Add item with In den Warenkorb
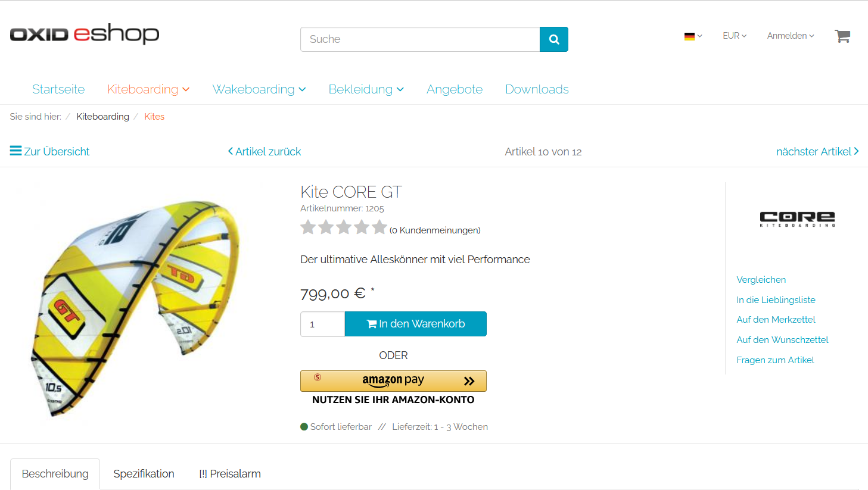 click(x=416, y=324)
